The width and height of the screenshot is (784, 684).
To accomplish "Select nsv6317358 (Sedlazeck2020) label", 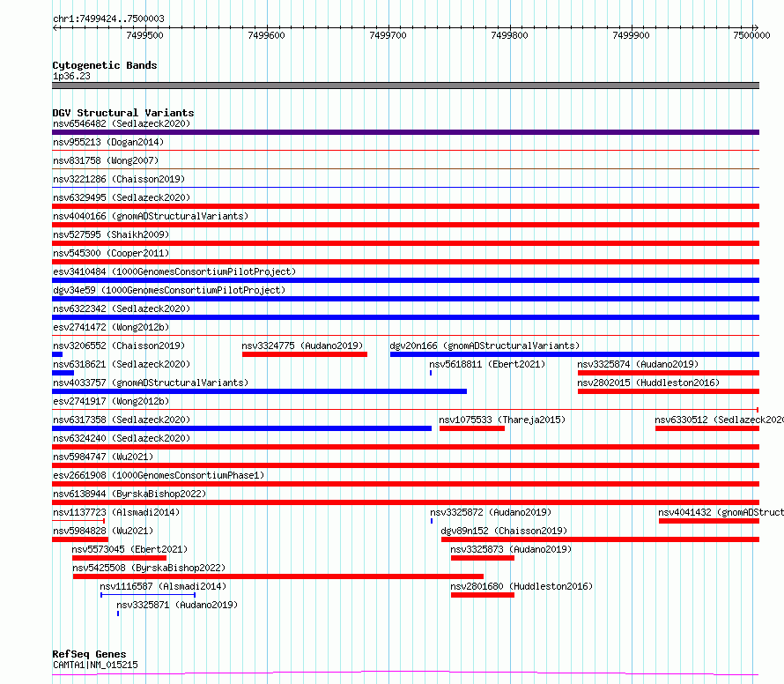I will [x=122, y=420].
